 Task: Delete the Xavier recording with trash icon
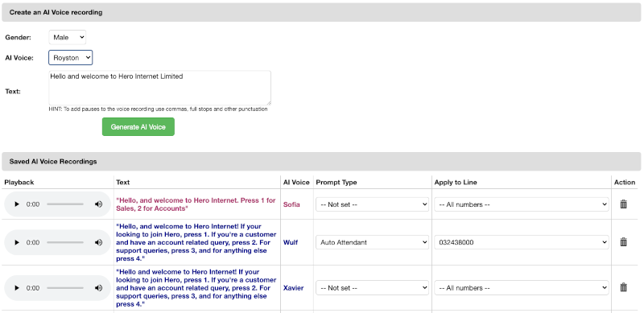click(623, 287)
